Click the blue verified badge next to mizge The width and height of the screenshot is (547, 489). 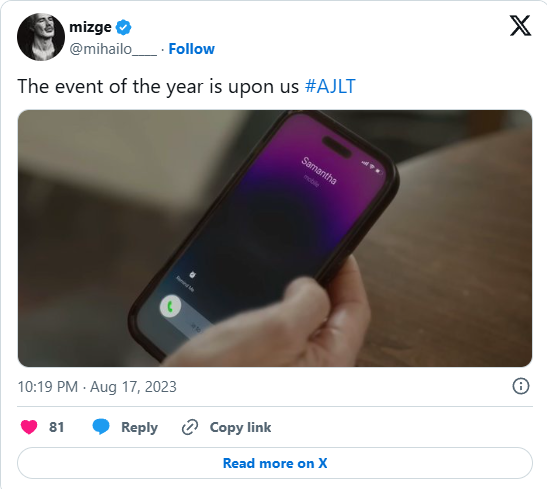pos(123,28)
